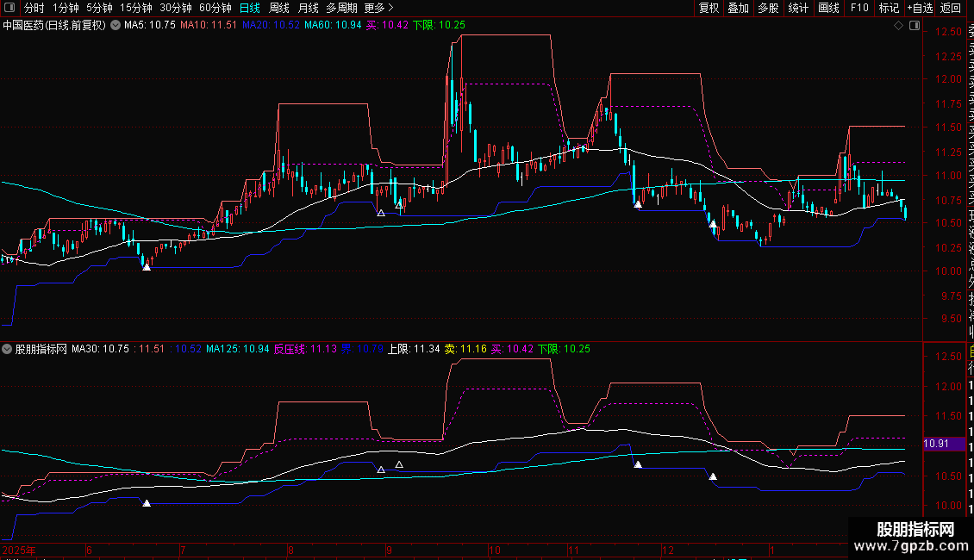This screenshot has width=974, height=560.
Task: Open the 画线 drawing tools
Action: [828, 8]
